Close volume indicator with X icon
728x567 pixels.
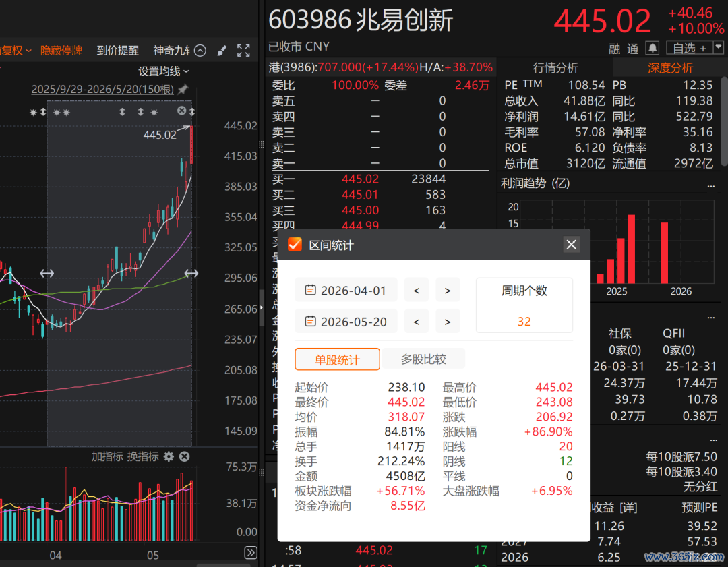tap(184, 456)
